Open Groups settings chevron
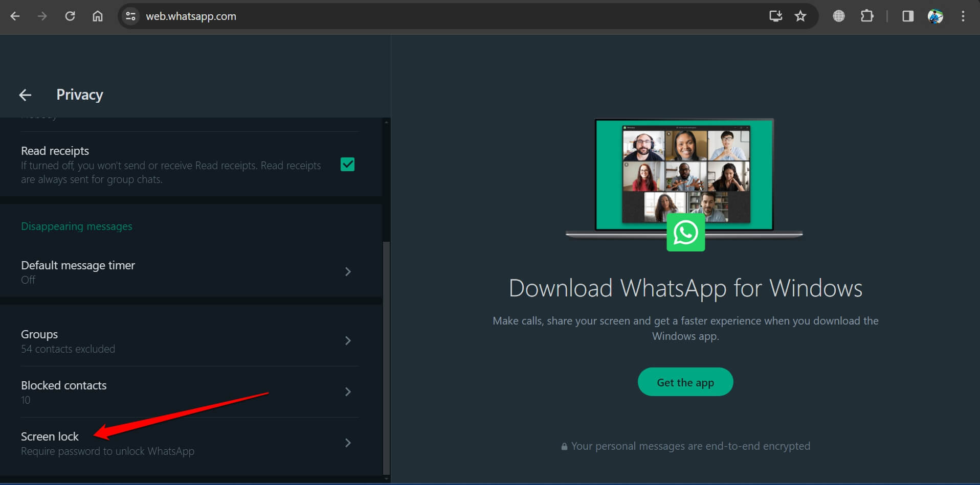 [x=348, y=340]
